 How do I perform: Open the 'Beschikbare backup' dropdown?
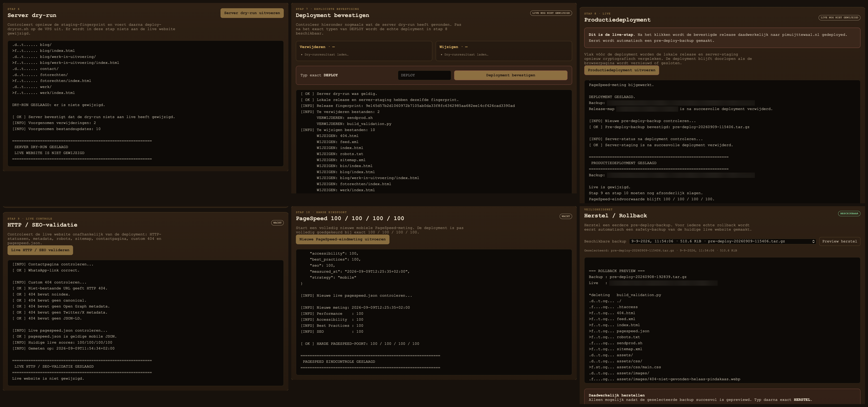(722, 241)
